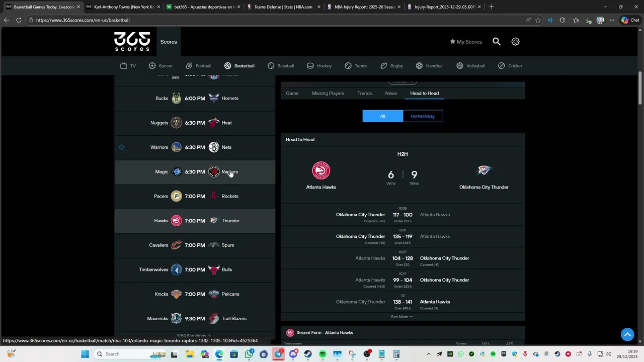Select the All filter toggle

pyautogui.click(x=382, y=116)
